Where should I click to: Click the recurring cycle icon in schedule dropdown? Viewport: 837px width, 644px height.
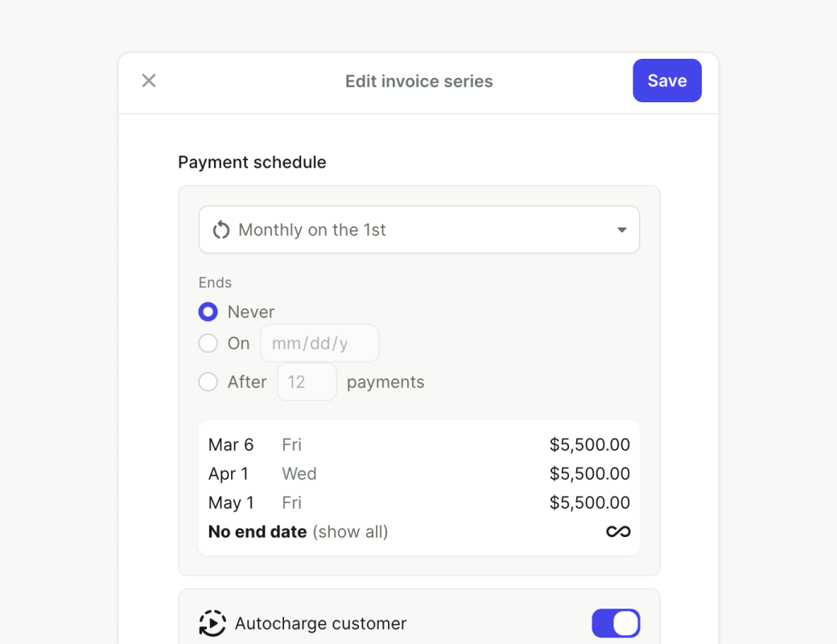pos(221,230)
